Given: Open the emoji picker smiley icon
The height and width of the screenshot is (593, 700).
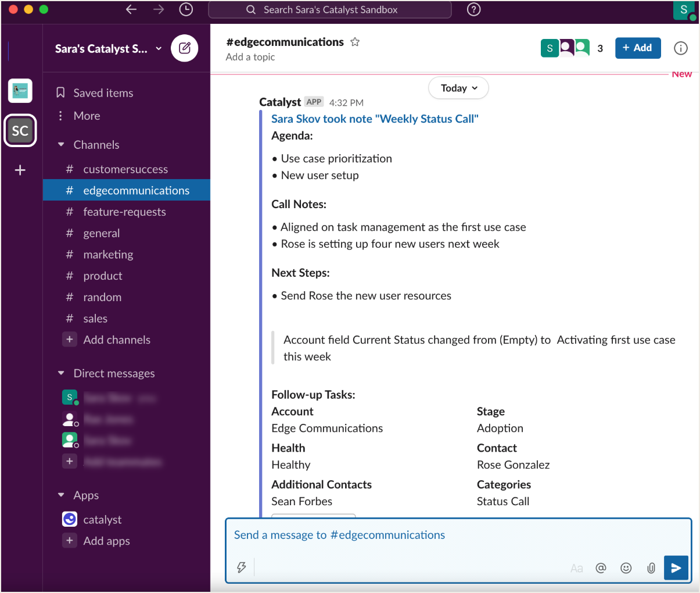Looking at the screenshot, I should [x=626, y=568].
